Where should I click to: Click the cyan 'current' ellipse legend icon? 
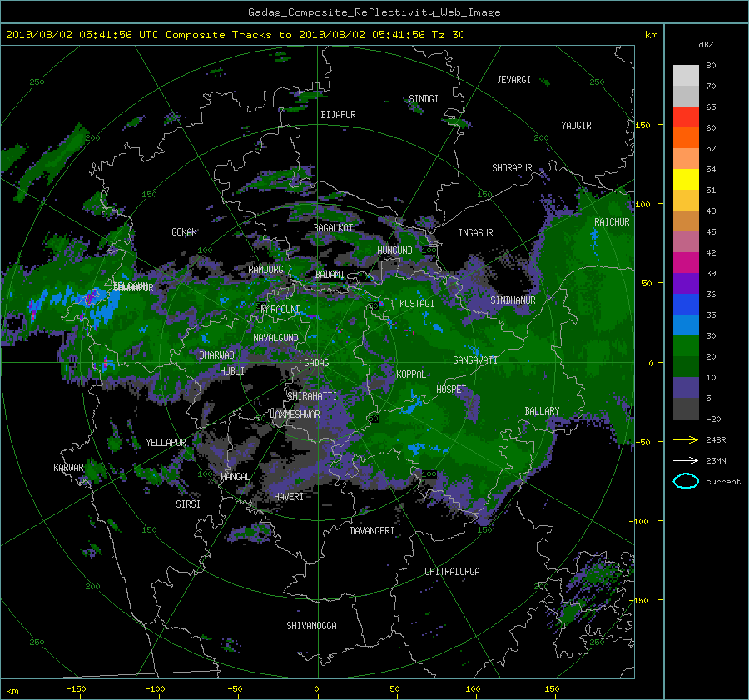pyautogui.click(x=686, y=481)
